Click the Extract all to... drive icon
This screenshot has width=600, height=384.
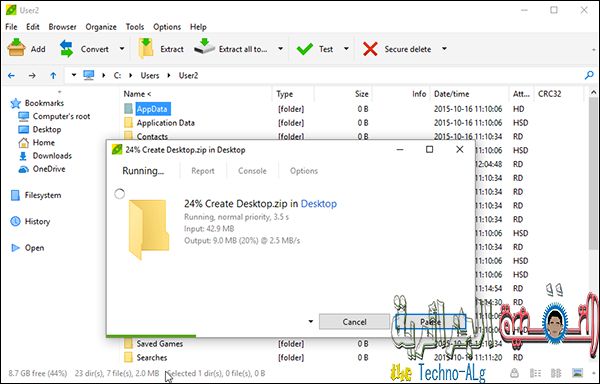tap(204, 47)
